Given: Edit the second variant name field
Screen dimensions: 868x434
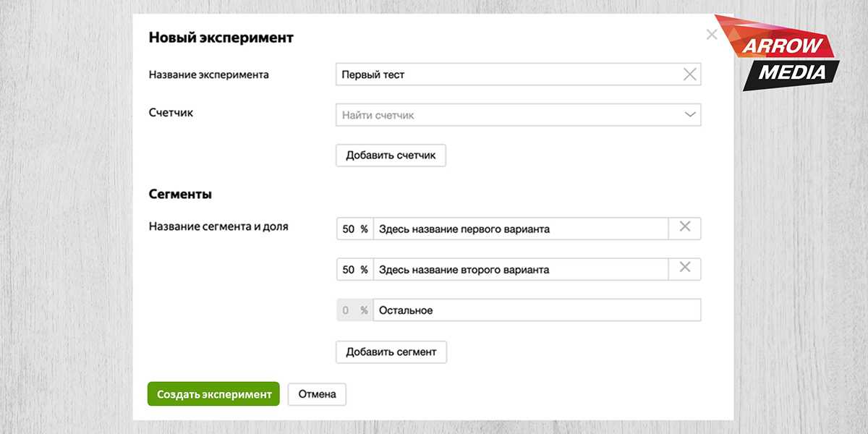Looking at the screenshot, I should [521, 269].
